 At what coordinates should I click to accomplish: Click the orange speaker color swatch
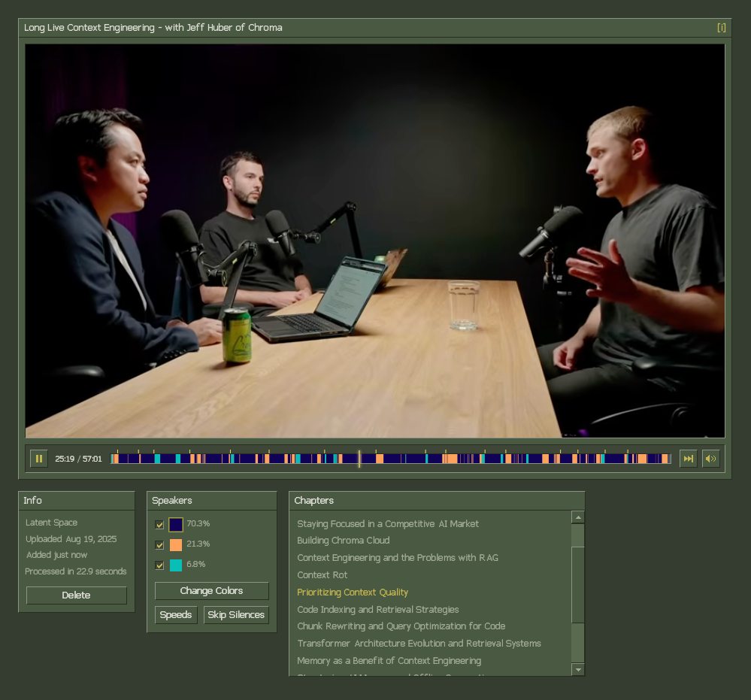(x=176, y=545)
